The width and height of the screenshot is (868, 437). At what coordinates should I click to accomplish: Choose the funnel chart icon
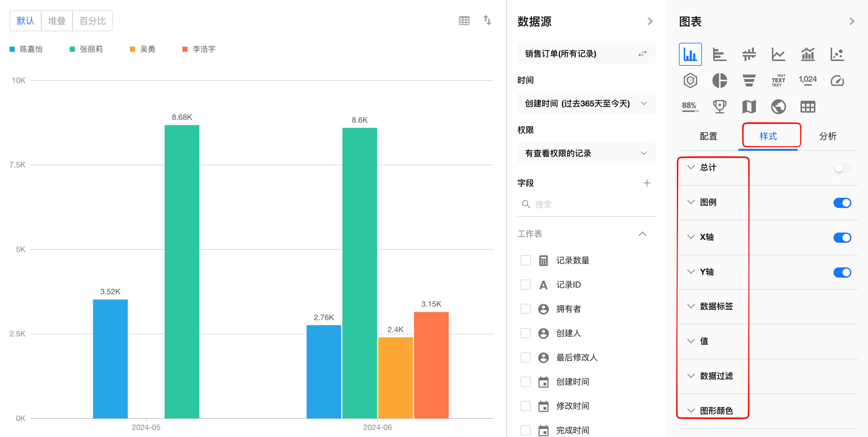pos(749,80)
